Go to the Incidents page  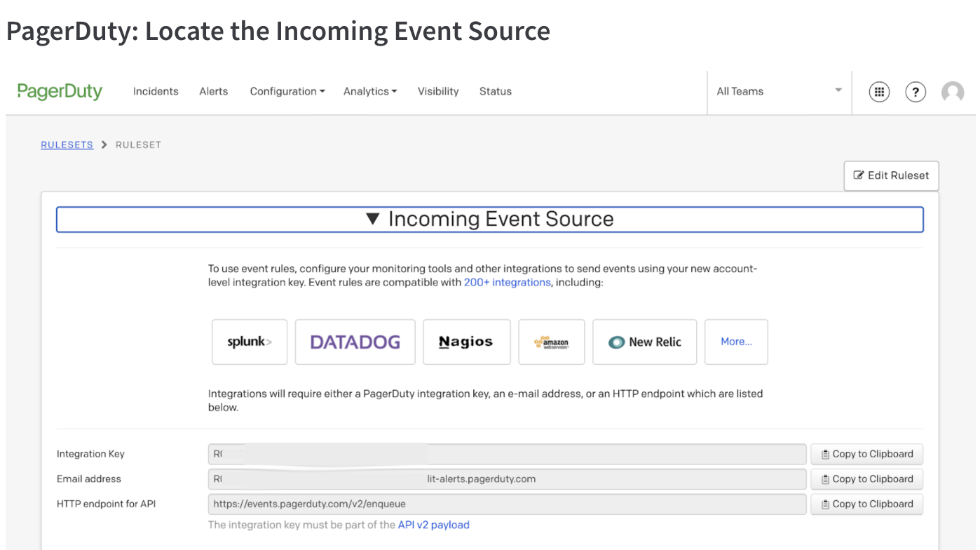click(x=156, y=91)
